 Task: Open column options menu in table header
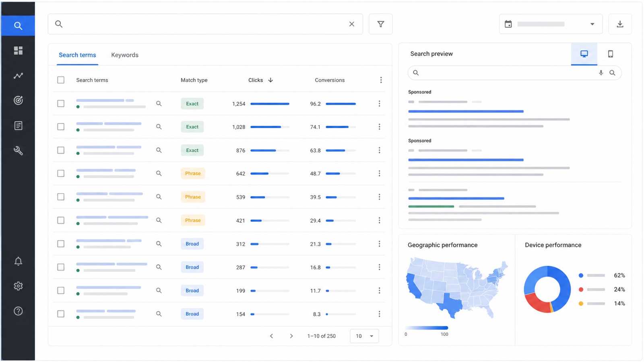click(x=381, y=80)
